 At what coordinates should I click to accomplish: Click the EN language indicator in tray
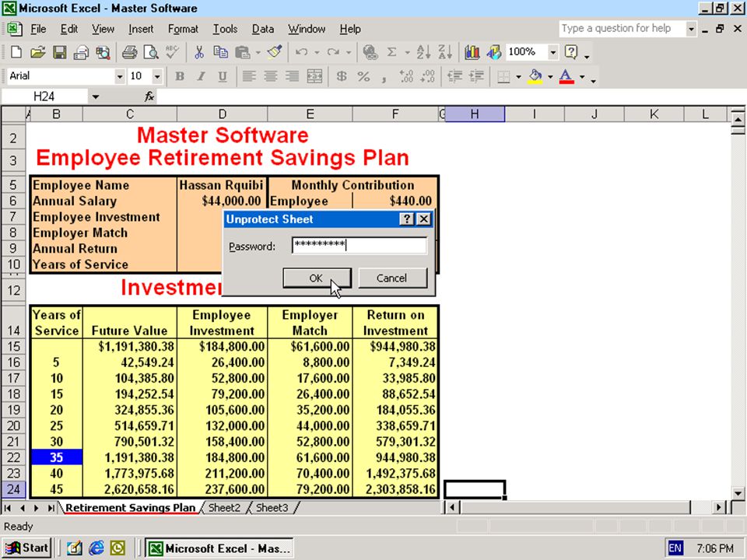point(675,548)
